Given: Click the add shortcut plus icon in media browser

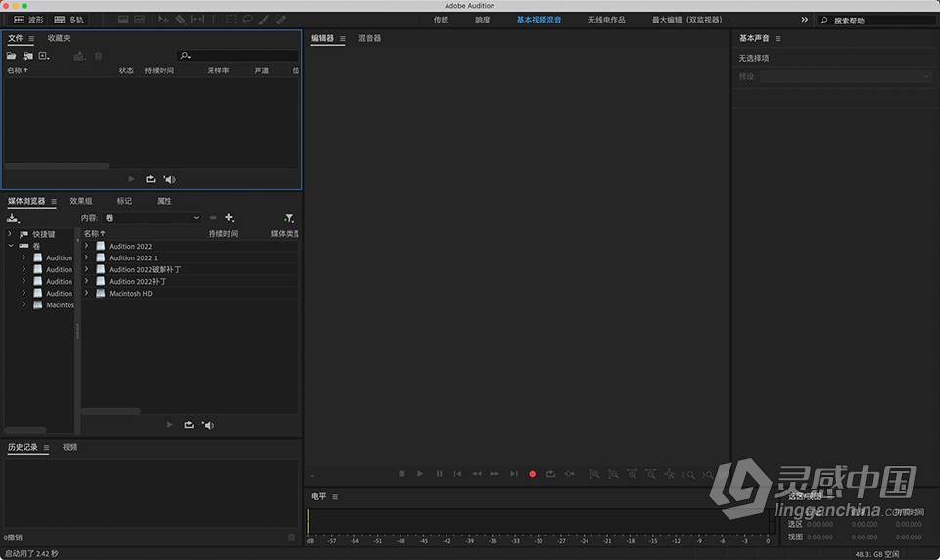Looking at the screenshot, I should [x=229, y=217].
